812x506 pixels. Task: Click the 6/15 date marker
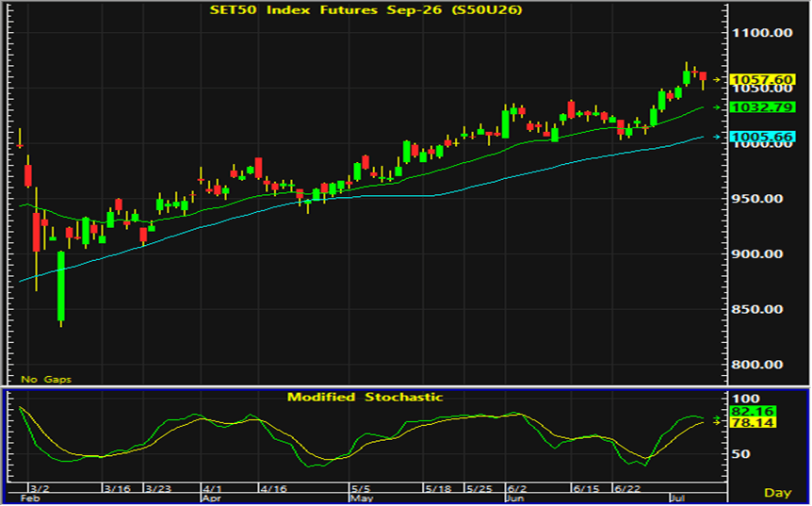tap(586, 488)
